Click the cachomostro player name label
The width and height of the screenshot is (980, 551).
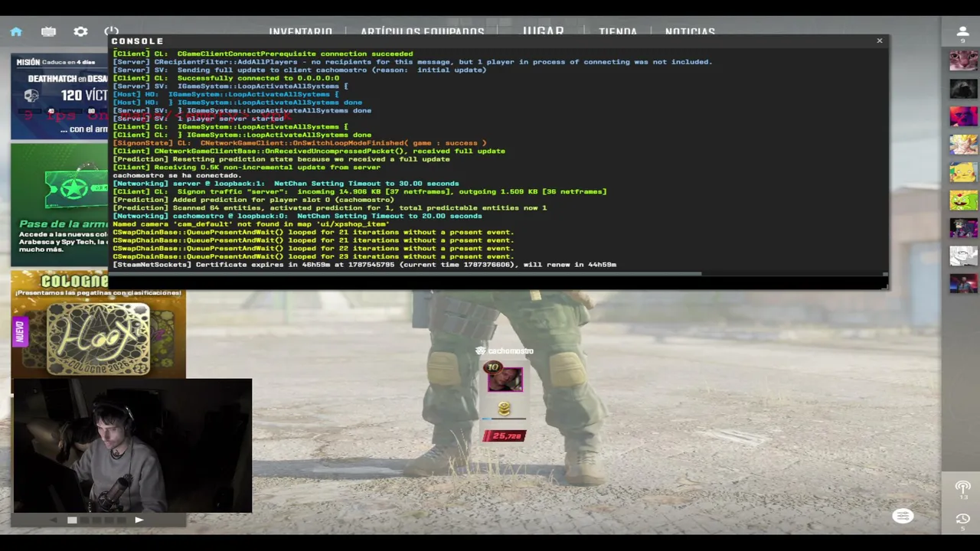coord(510,351)
